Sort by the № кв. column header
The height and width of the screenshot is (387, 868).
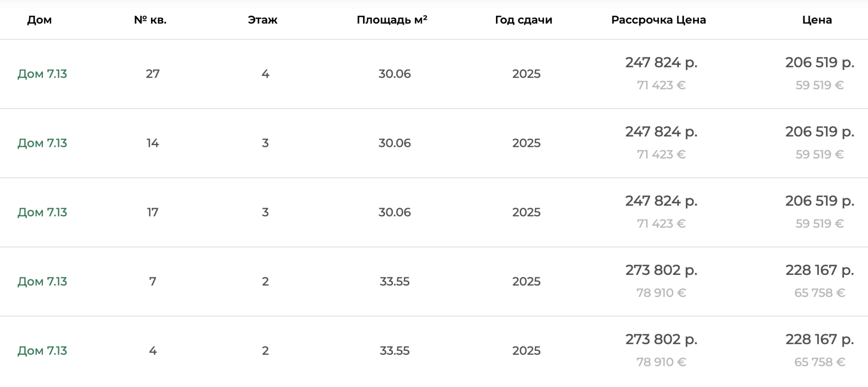pos(151,20)
